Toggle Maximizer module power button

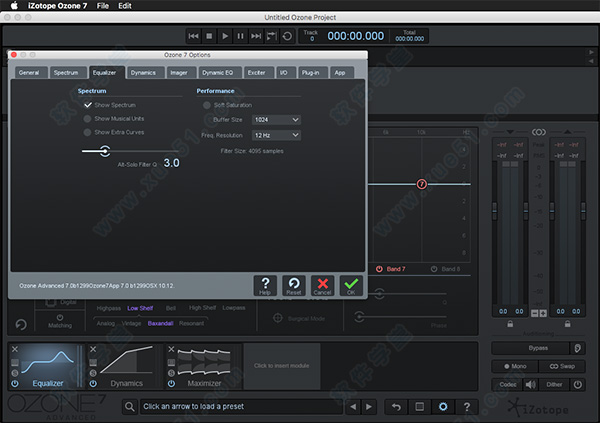coord(171,383)
